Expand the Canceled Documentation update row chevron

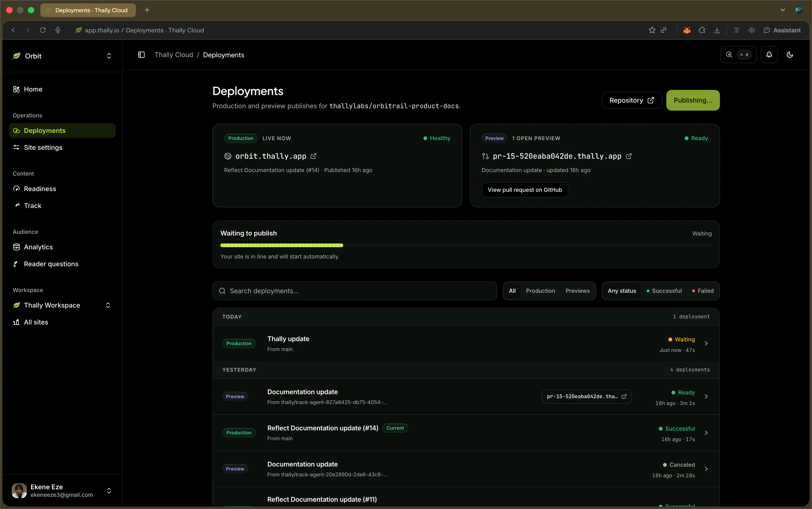(x=706, y=469)
